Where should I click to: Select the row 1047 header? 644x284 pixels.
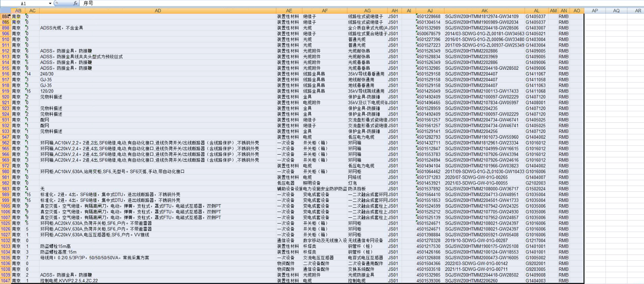(x=5, y=281)
